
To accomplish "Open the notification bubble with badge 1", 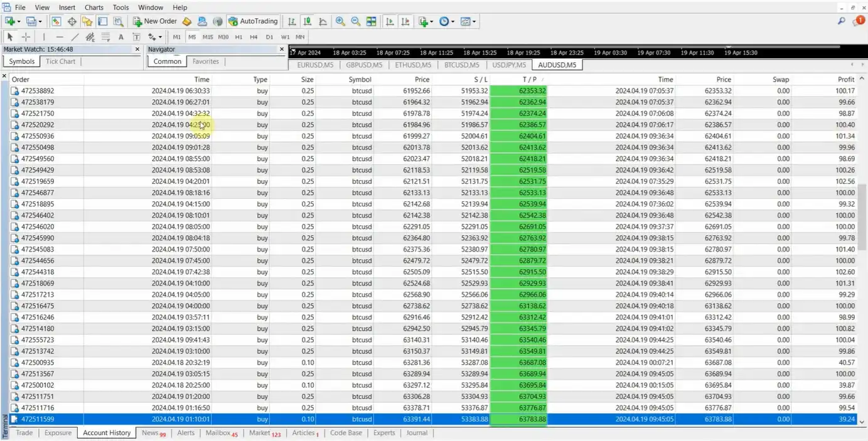I will 859,21.
